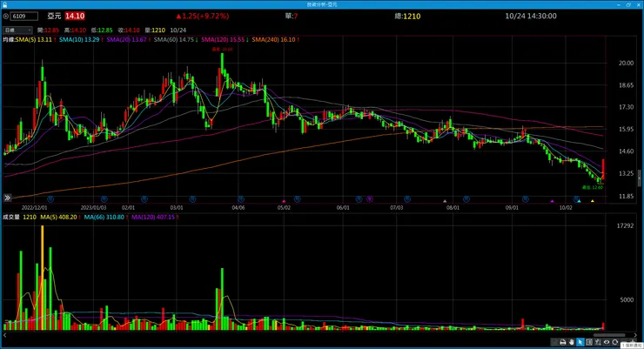Image resolution: width=644 pixels, height=349 pixels.
Task: Click the stock name 亞元
Action: point(54,16)
